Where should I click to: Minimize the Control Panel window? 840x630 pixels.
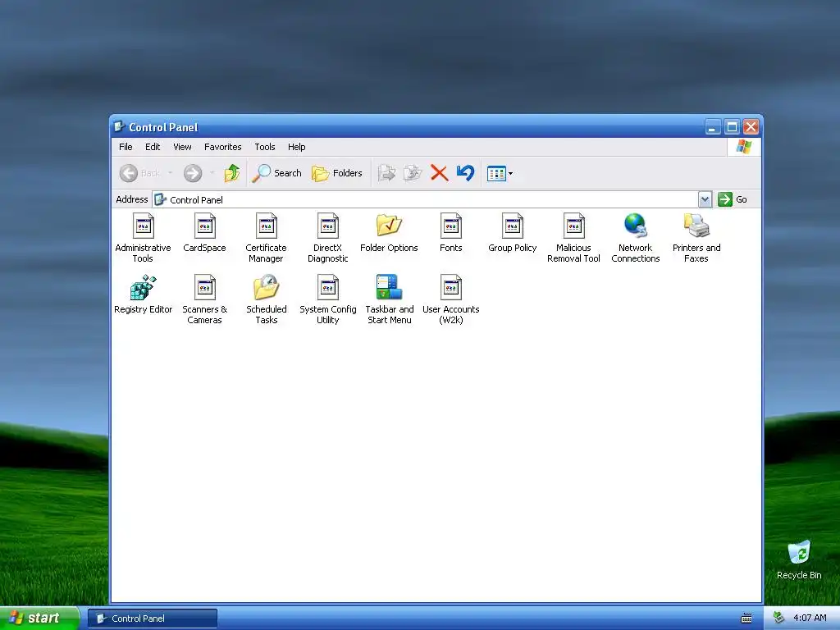click(713, 127)
